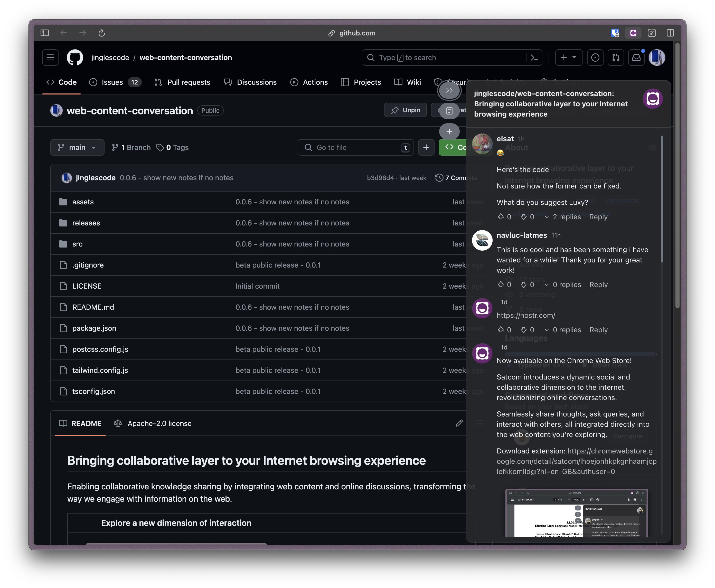715x588 pixels.
Task: Open the notifications inbox icon
Action: tap(636, 58)
